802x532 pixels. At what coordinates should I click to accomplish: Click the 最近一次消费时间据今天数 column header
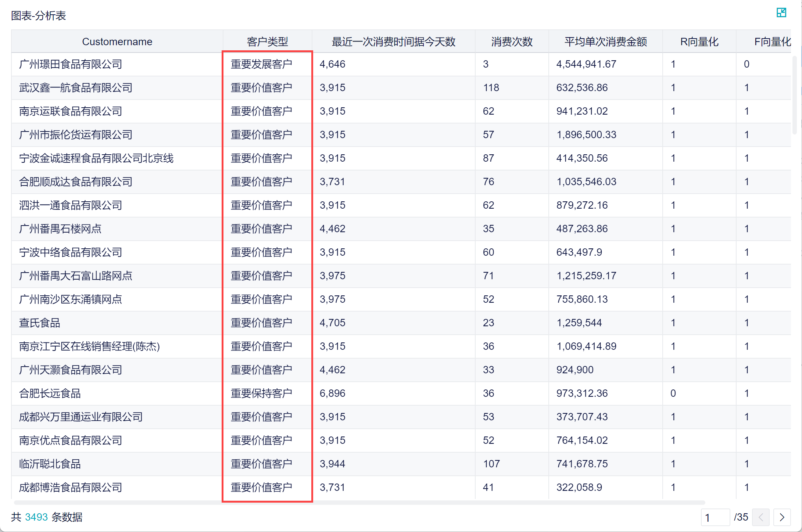click(393, 42)
